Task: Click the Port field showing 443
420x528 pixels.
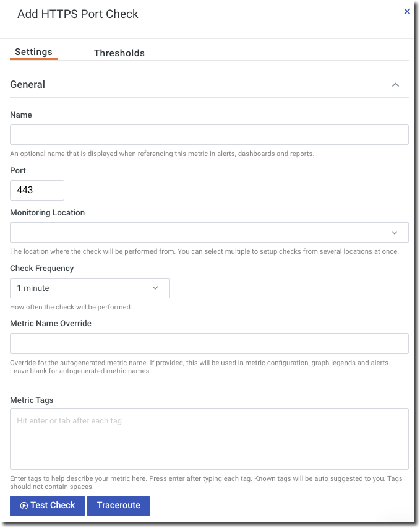Action: [37, 191]
